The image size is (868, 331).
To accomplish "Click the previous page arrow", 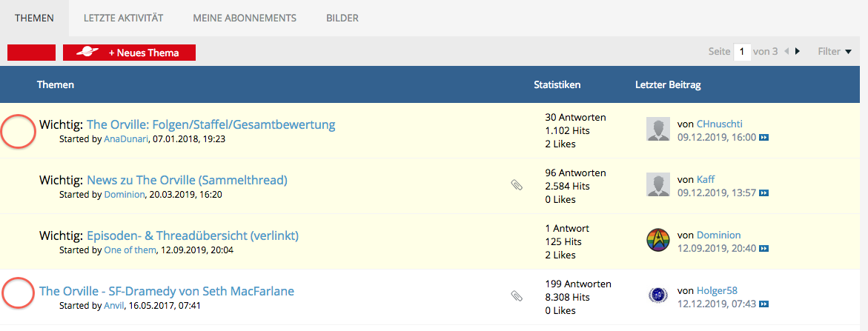I will [x=786, y=52].
